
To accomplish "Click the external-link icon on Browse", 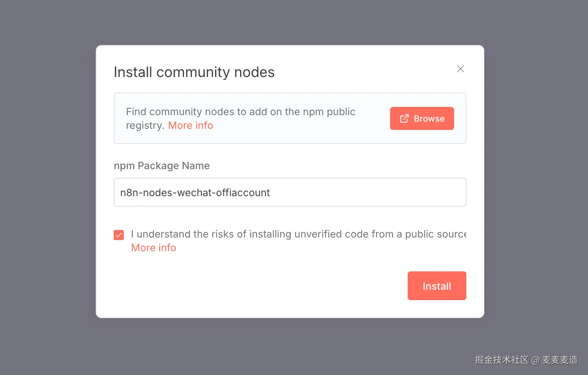I will pos(404,118).
